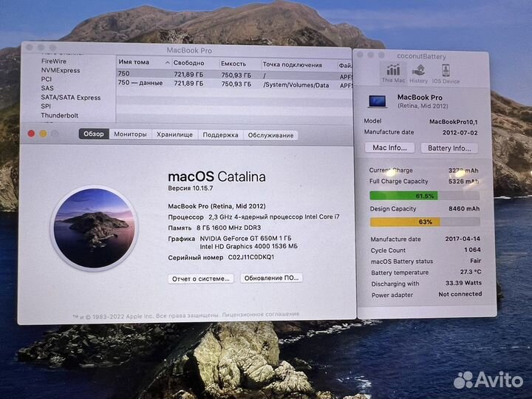Click the processor Intel Core i7 description
This screenshot has height=399, width=532.
coord(274,216)
